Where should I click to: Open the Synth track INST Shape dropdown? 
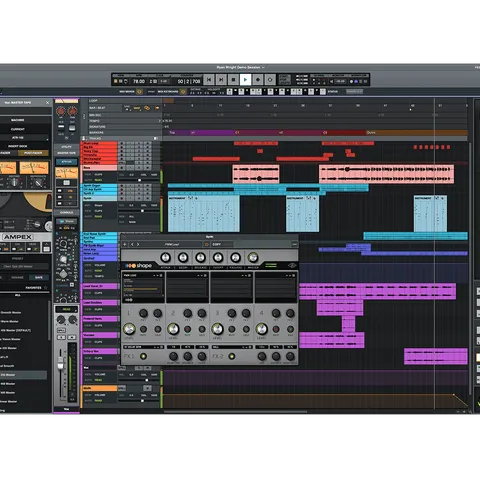pyautogui.click(x=98, y=205)
